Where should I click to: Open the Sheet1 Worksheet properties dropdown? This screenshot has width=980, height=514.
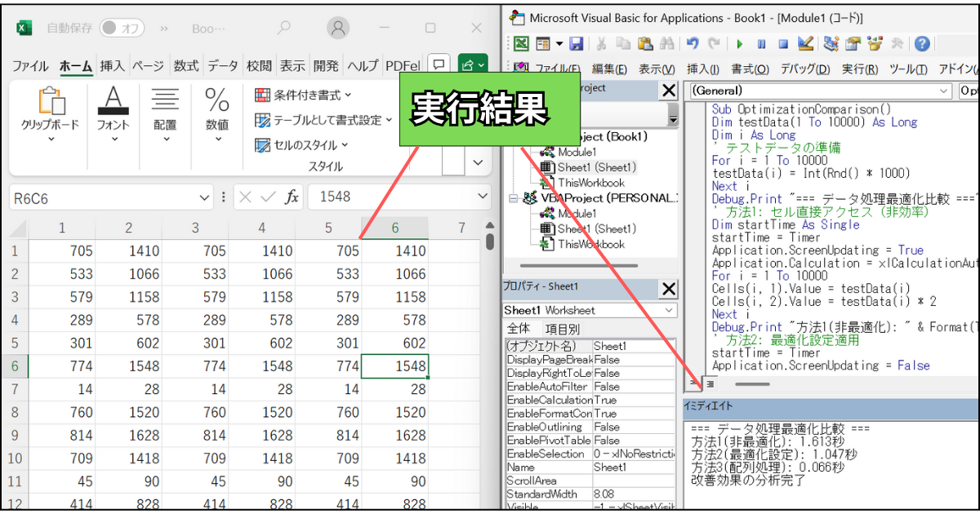pyautogui.click(x=670, y=310)
